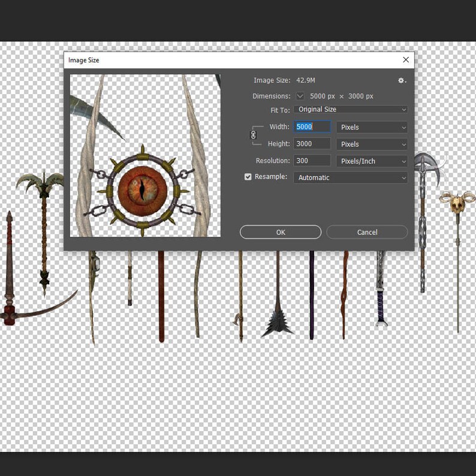Click the skull-topped staff on canvas
The width and height of the screenshot is (476, 476).
pyautogui.click(x=457, y=261)
